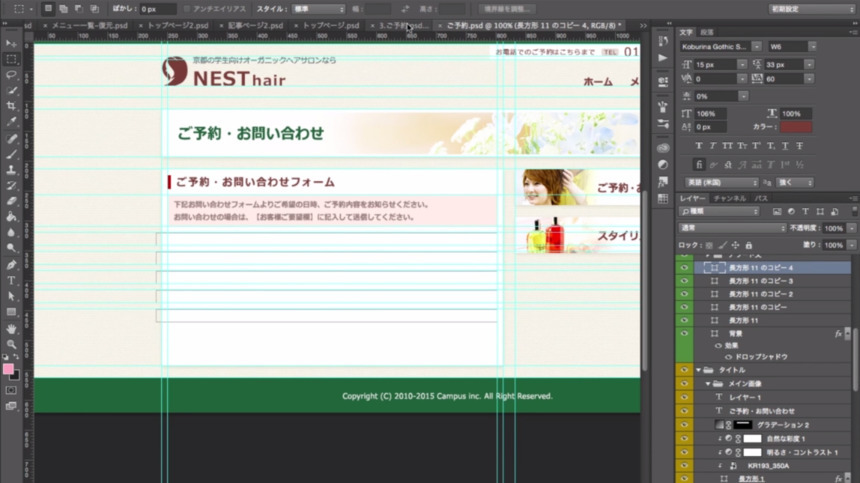This screenshot has height=483, width=860.
Task: Hide the 長方形 11 のコピー 3 layer
Action: (684, 281)
